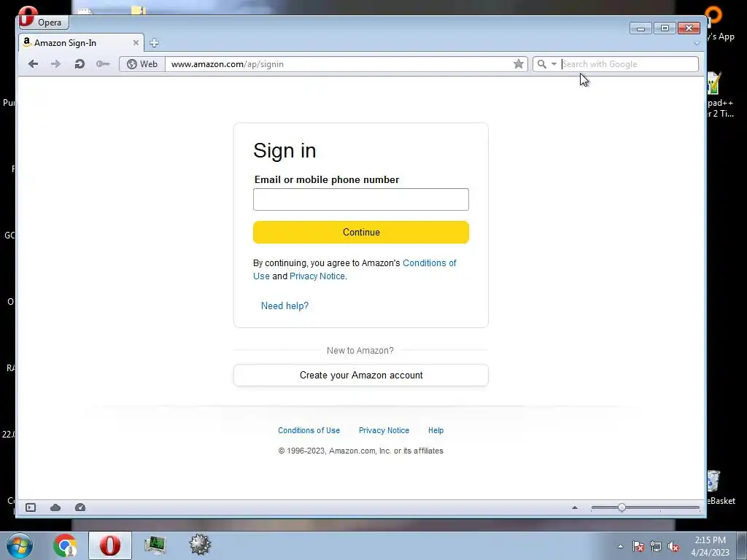Image resolution: width=747 pixels, height=560 pixels.
Task: Click the search magnifier icon
Action: (x=542, y=64)
